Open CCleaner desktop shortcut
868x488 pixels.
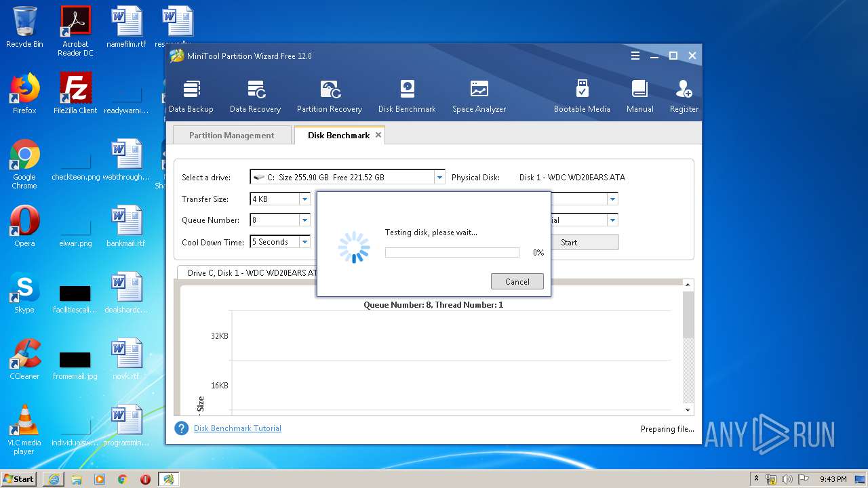(24, 359)
